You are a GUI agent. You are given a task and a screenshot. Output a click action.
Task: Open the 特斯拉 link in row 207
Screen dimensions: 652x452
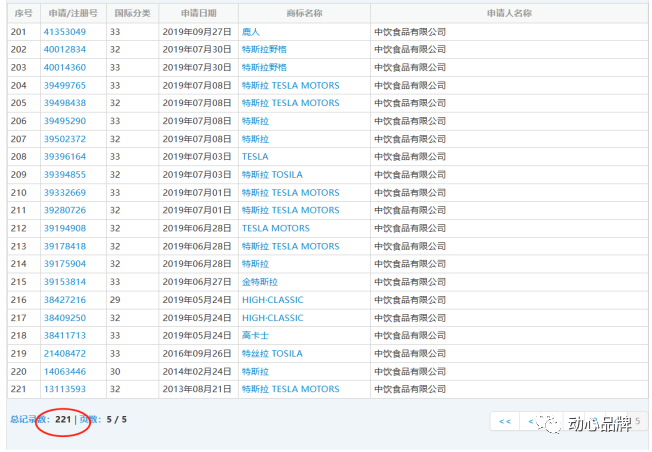[x=255, y=139]
